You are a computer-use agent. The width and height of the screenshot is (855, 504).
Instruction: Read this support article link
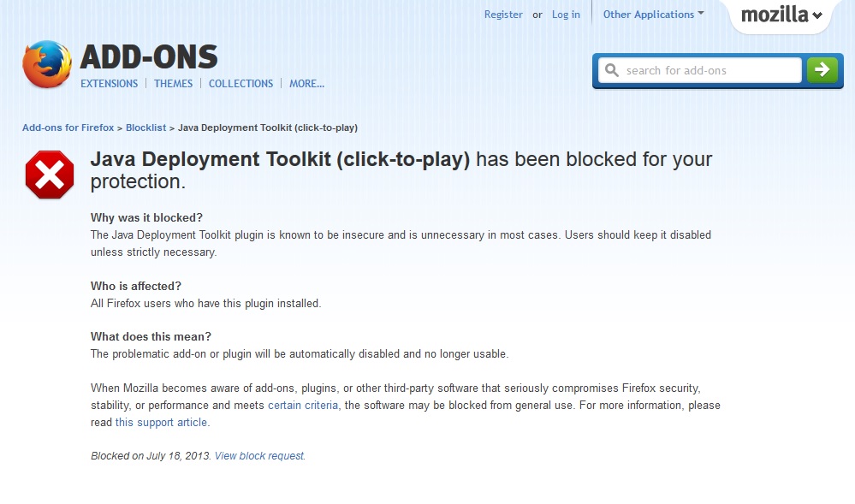coord(161,423)
